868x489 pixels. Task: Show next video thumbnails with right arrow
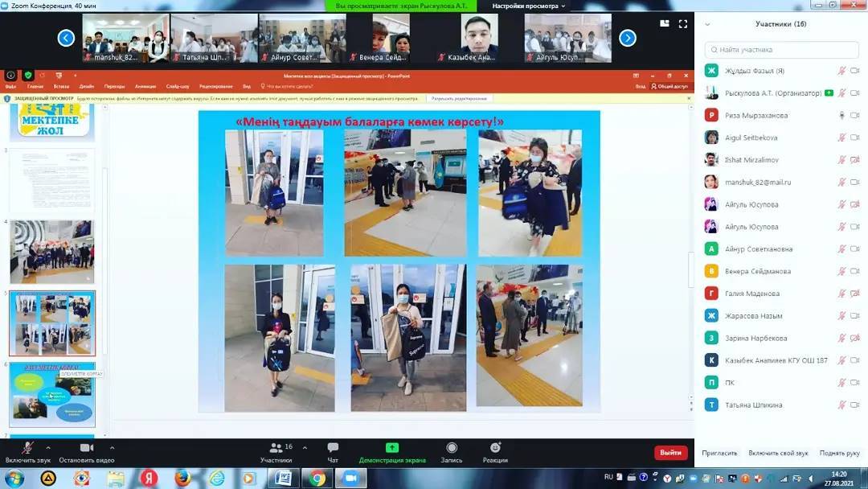pyautogui.click(x=628, y=38)
